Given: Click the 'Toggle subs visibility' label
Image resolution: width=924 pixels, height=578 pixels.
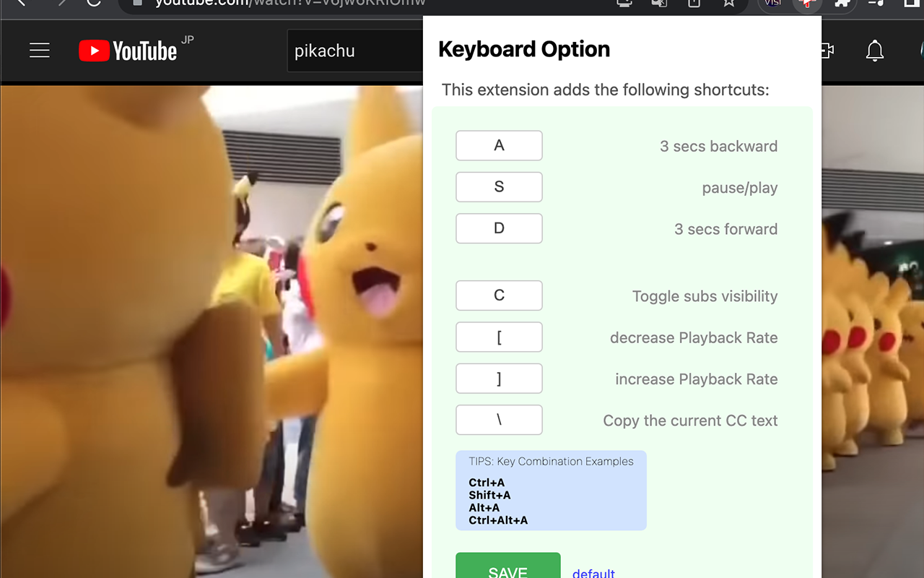Looking at the screenshot, I should (705, 296).
